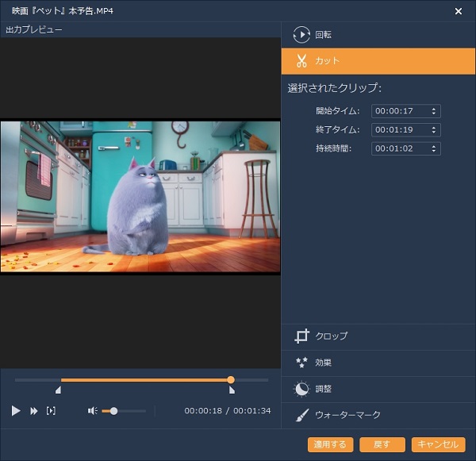The width and height of the screenshot is (476, 461).
Task: Open the ウォーターマーク (Watermark) panel
Action: click(378, 415)
